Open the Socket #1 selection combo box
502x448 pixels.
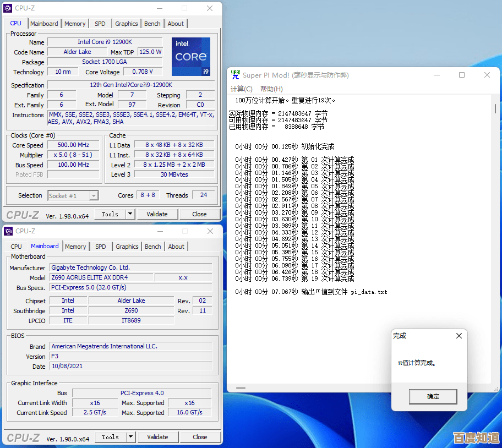click(x=73, y=195)
